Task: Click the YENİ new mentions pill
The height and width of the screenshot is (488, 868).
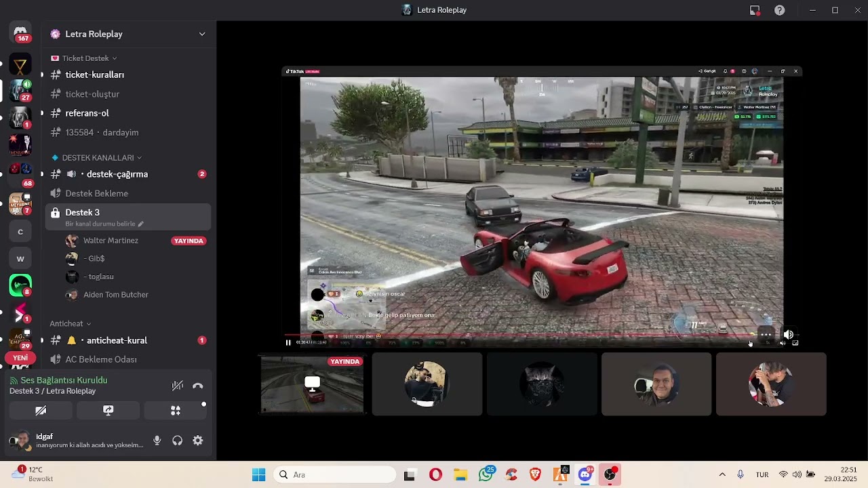Action: [x=20, y=358]
